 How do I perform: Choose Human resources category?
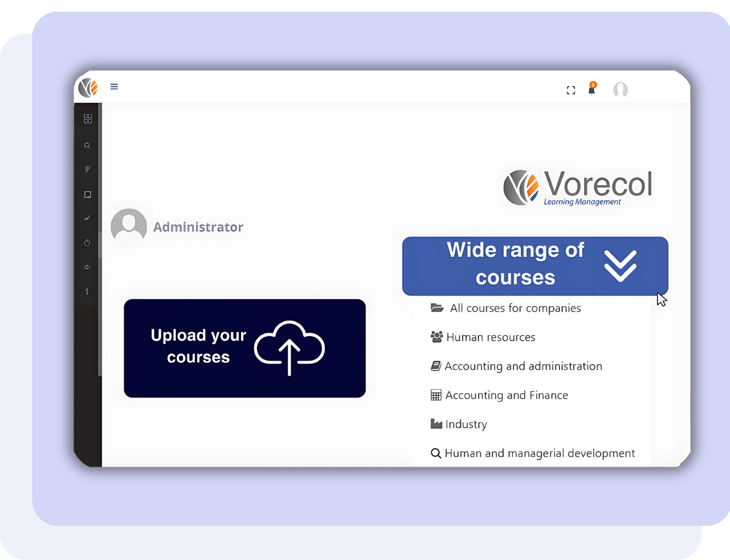(490, 338)
